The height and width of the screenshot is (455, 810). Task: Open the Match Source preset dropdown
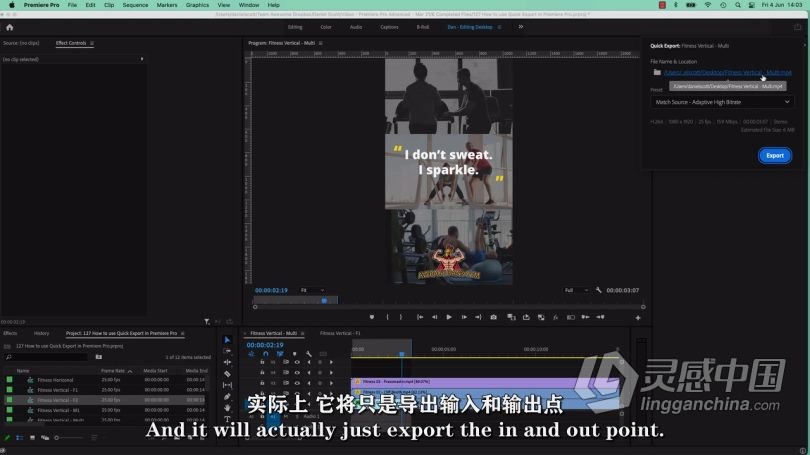pyautogui.click(x=722, y=102)
